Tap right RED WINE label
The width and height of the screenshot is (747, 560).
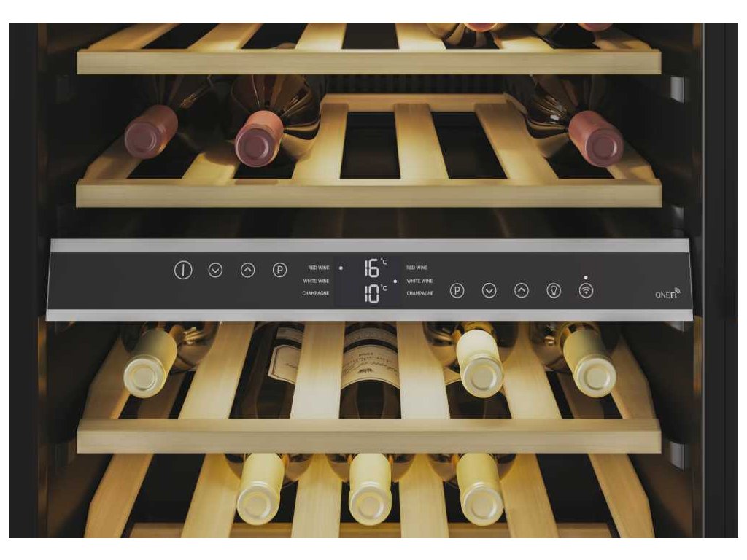[417, 268]
